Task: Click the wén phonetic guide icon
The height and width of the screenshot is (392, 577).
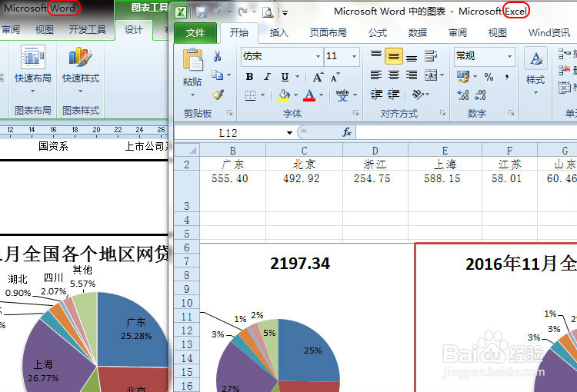Action: tap(342, 95)
